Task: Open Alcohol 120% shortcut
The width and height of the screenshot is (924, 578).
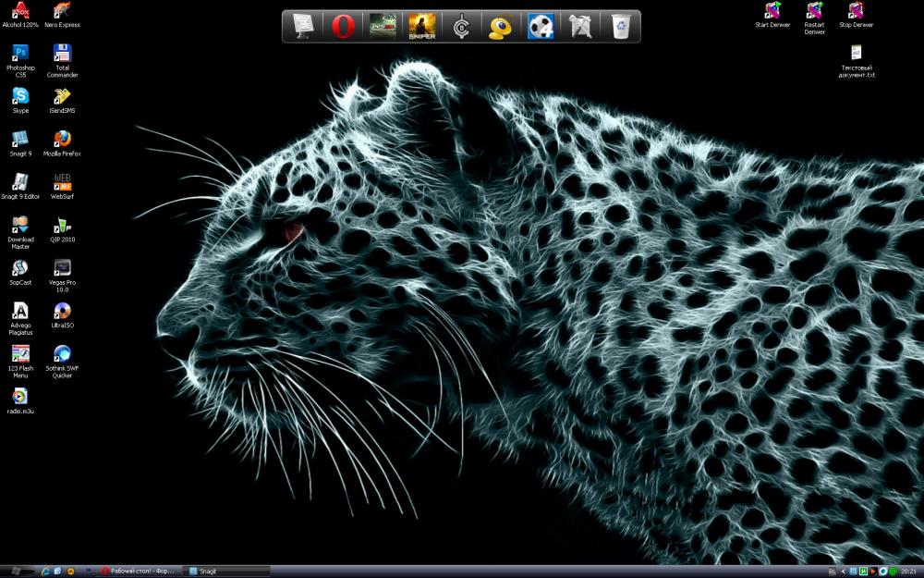Action: [x=20, y=12]
